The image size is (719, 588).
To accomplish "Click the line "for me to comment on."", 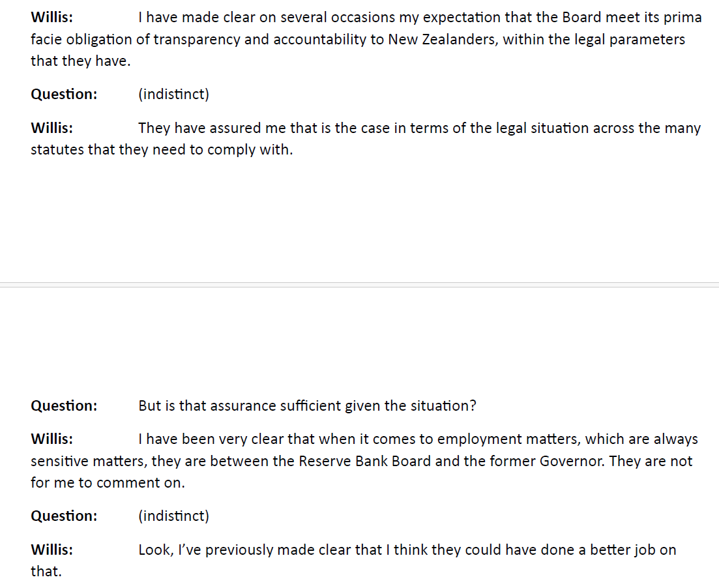I will (x=108, y=483).
